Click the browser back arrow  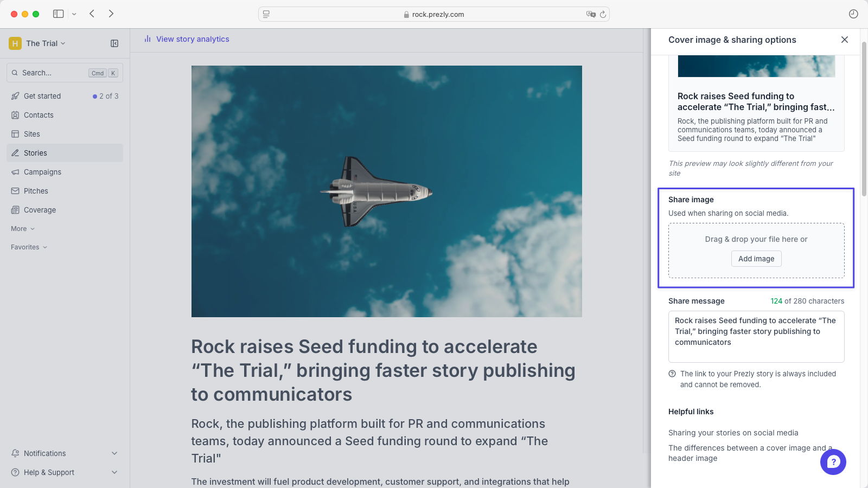[x=92, y=14]
